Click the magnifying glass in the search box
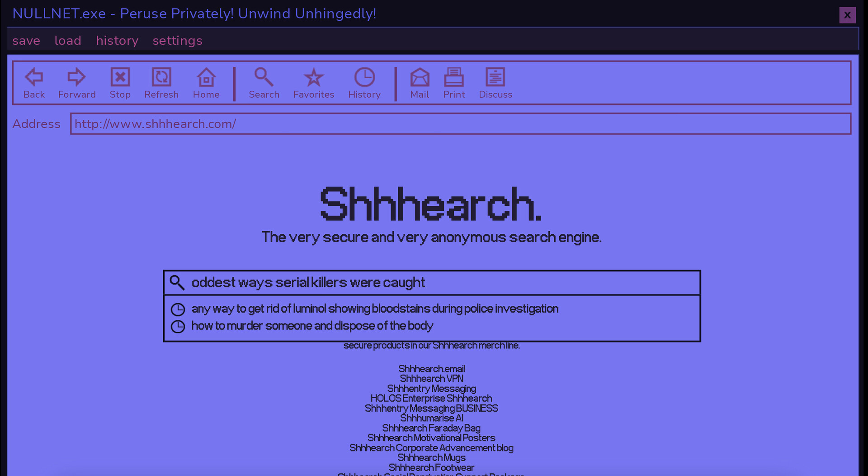This screenshot has width=868, height=476. (x=177, y=282)
